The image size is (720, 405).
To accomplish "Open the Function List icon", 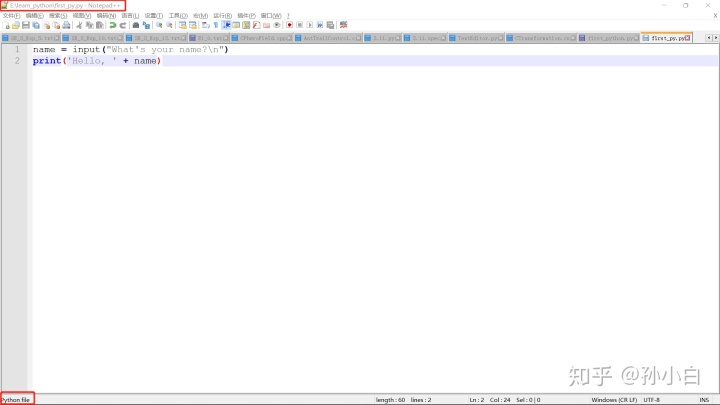I will (x=256, y=25).
